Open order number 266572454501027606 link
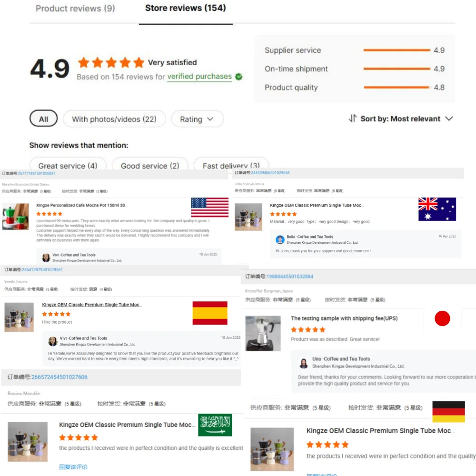Image resolution: width=476 pixels, height=476 pixels. (x=59, y=377)
